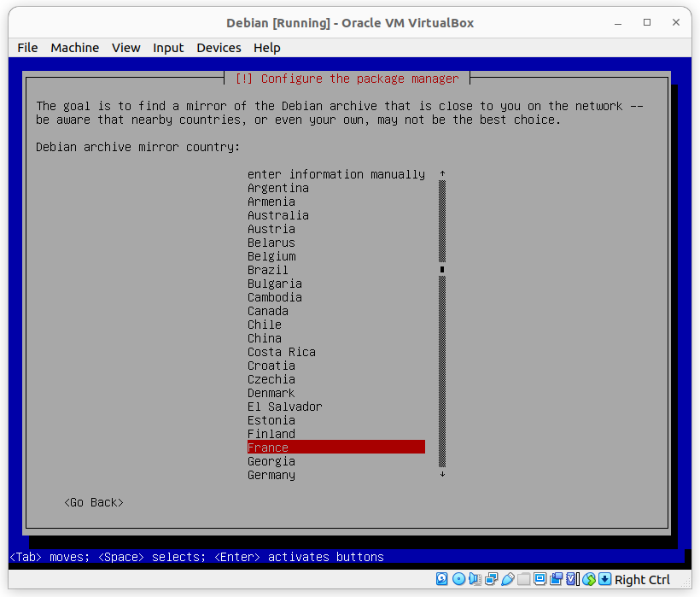700x597 pixels.
Task: Open the Machine menu
Action: pyautogui.click(x=74, y=48)
